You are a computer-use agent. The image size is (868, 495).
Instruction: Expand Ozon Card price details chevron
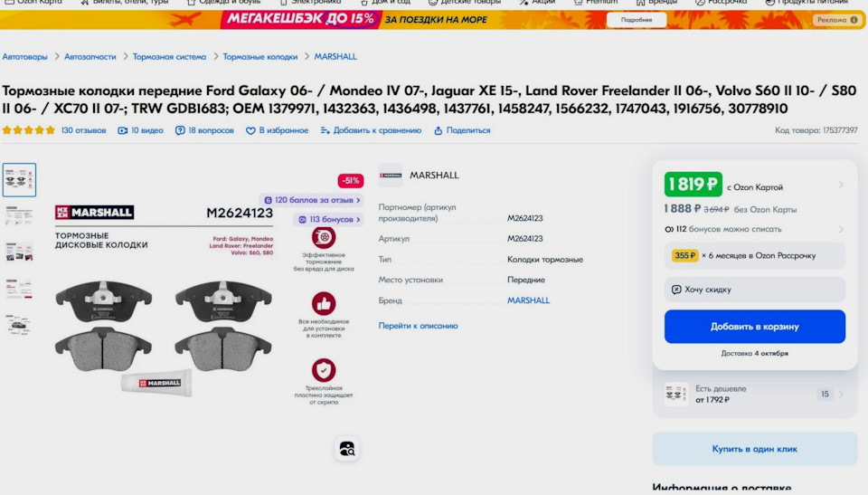pyautogui.click(x=841, y=185)
